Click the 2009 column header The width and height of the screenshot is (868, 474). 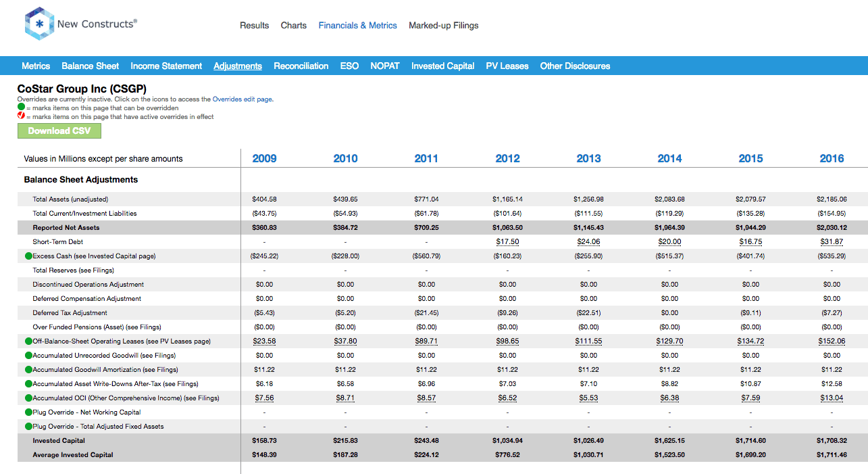click(x=264, y=159)
